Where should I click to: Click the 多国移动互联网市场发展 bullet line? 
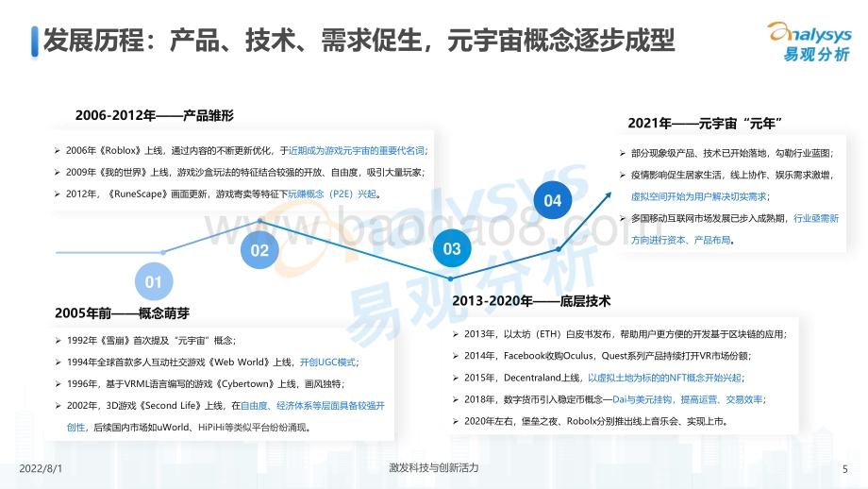coord(729,218)
